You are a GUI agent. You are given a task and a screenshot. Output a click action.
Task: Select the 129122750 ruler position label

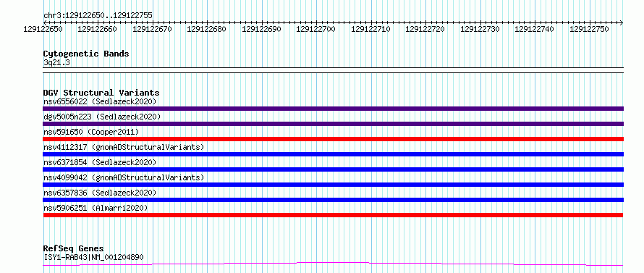click(589, 29)
